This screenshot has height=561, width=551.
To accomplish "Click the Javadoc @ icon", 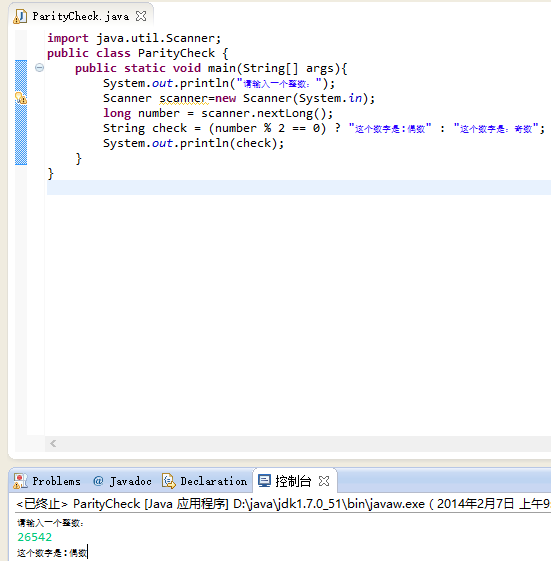I will [98, 481].
